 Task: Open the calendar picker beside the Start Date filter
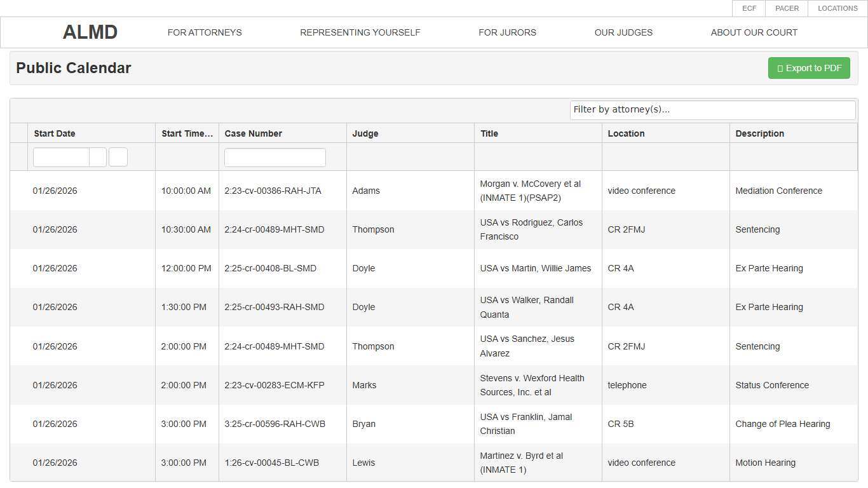(98, 158)
